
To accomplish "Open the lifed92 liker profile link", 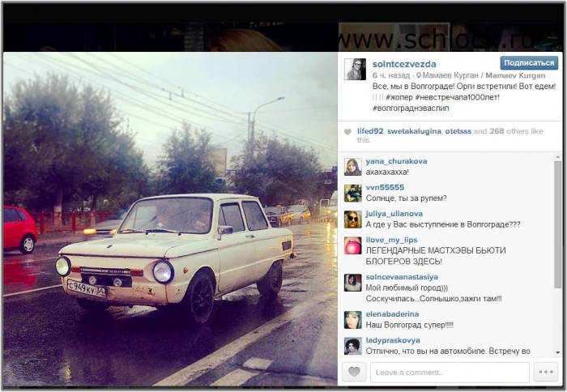I will (x=370, y=131).
